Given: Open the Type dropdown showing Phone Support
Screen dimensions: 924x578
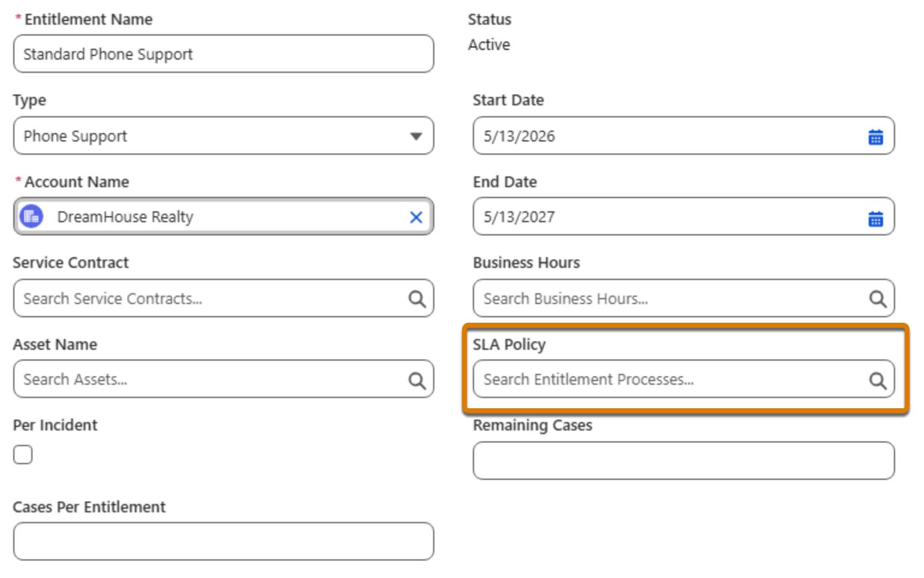Looking at the screenshot, I should (x=224, y=136).
